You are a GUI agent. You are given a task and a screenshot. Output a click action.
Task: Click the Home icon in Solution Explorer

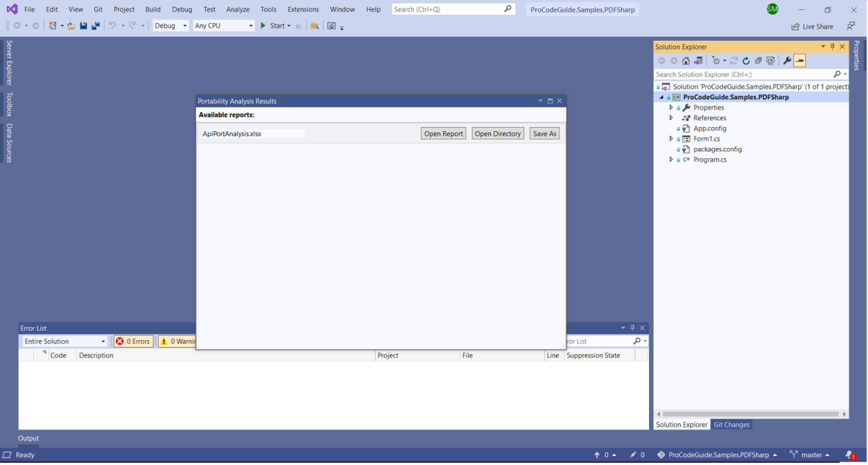[x=686, y=61]
